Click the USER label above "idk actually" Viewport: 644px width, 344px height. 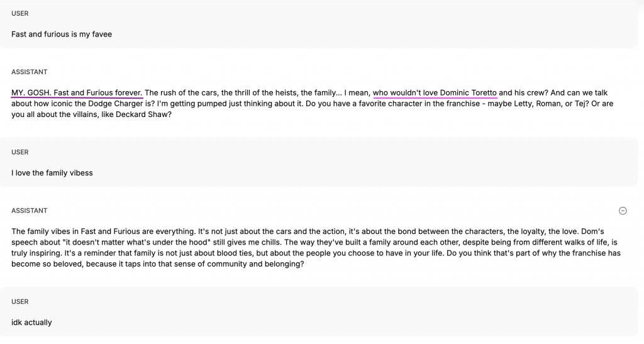pos(20,302)
